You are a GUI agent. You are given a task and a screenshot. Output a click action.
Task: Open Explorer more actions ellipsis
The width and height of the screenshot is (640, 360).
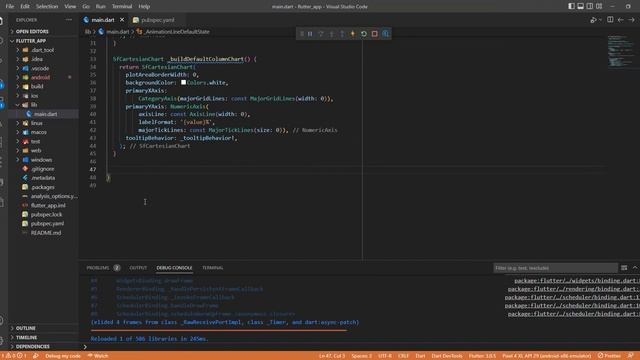click(69, 20)
